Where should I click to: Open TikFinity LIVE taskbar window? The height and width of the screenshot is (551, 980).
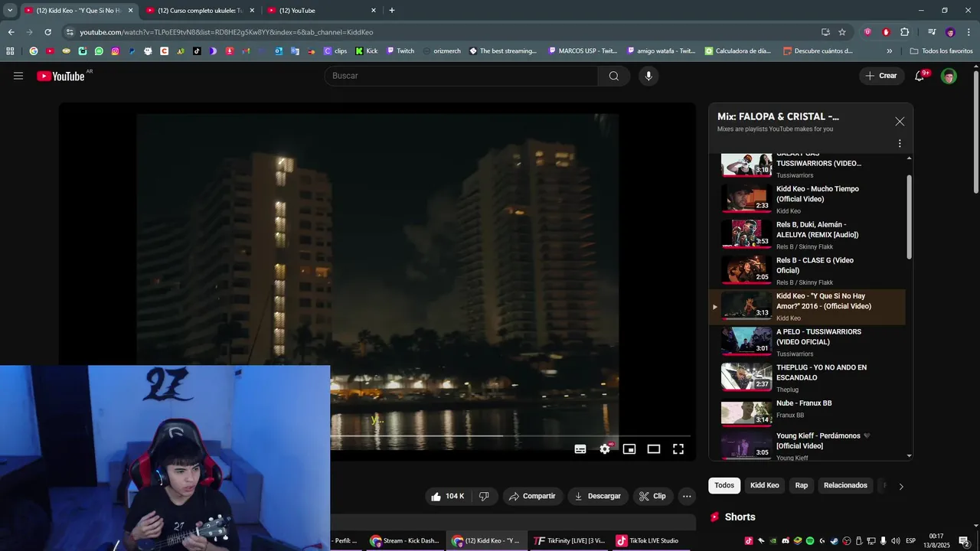tap(570, 540)
